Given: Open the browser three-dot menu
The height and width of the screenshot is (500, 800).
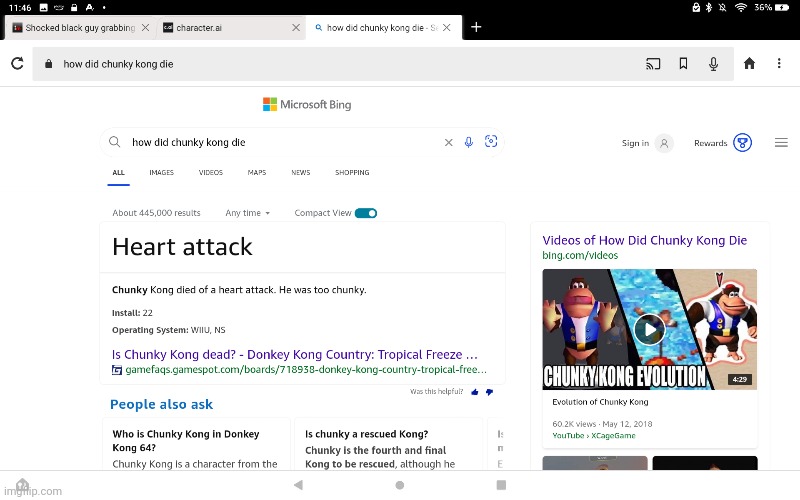Looking at the screenshot, I should 779,63.
